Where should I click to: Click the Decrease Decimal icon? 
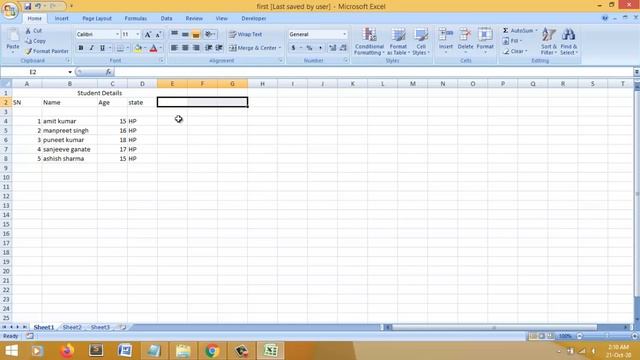[343, 48]
